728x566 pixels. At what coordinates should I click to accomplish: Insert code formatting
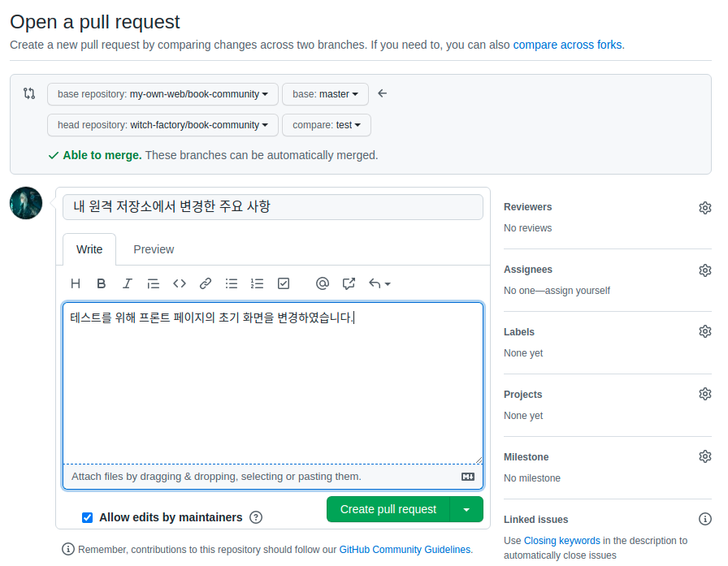coord(180,283)
